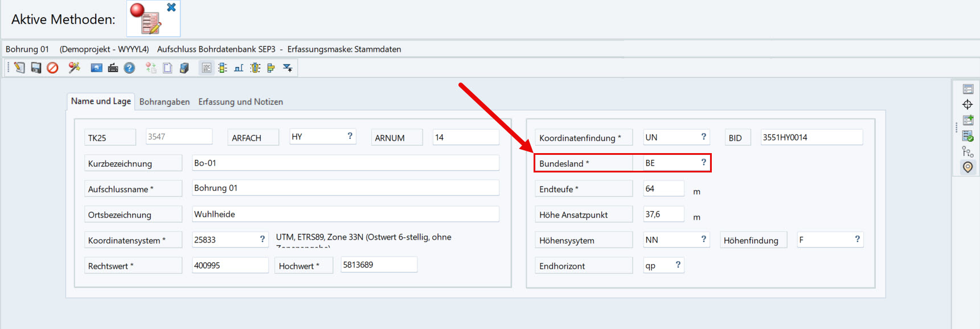Close the active method with X
Screen dimensions: 980x329
[171, 7]
